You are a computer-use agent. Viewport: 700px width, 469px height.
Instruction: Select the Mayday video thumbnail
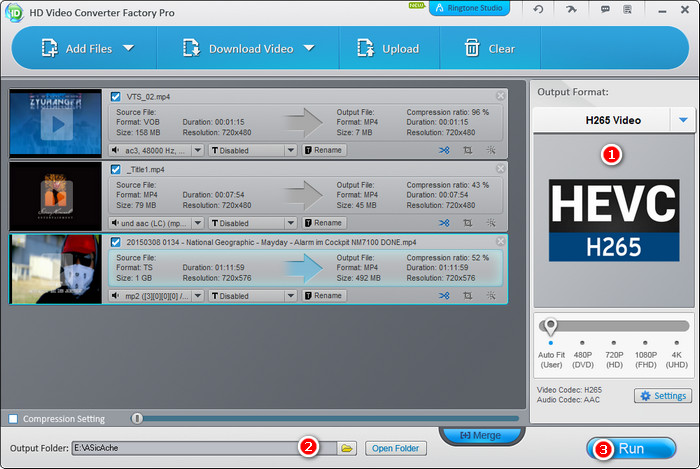[56, 269]
